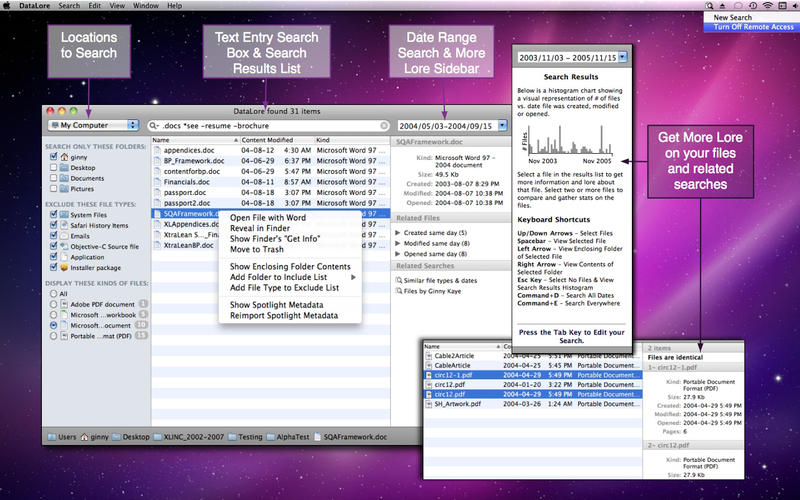This screenshot has width=800, height=500.
Task: Uncheck the System Files exclusion checkbox
Action: click(54, 215)
